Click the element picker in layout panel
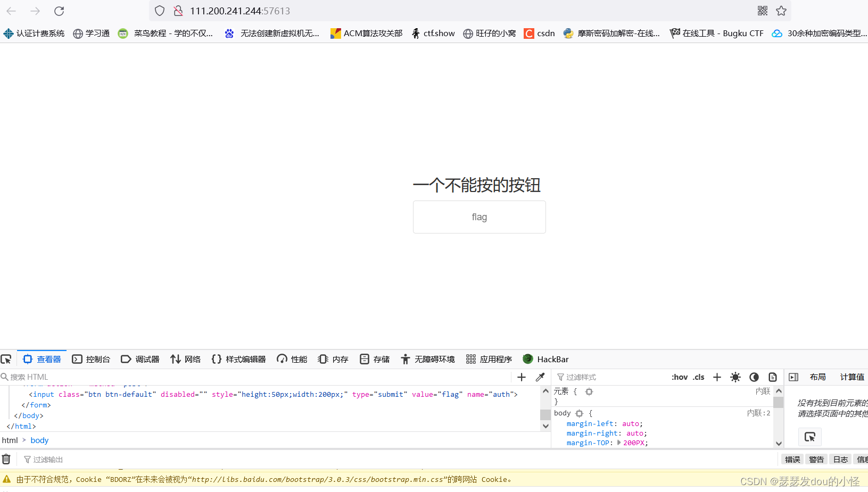 (x=810, y=437)
